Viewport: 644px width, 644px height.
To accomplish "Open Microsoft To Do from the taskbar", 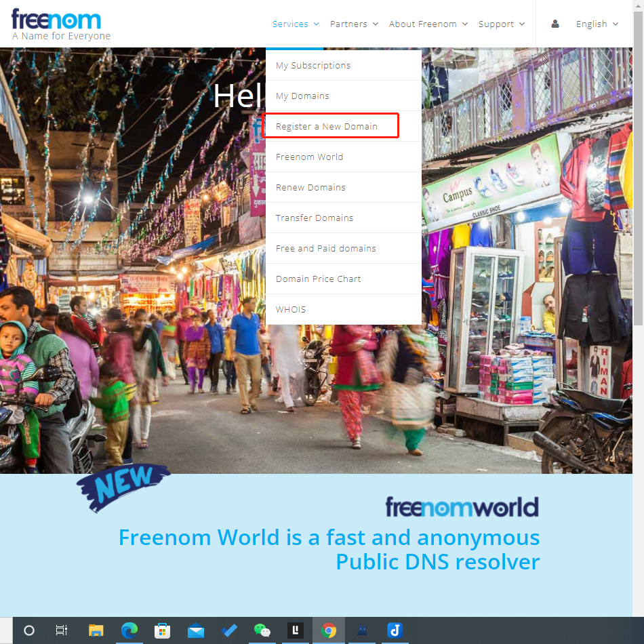I will tap(228, 630).
